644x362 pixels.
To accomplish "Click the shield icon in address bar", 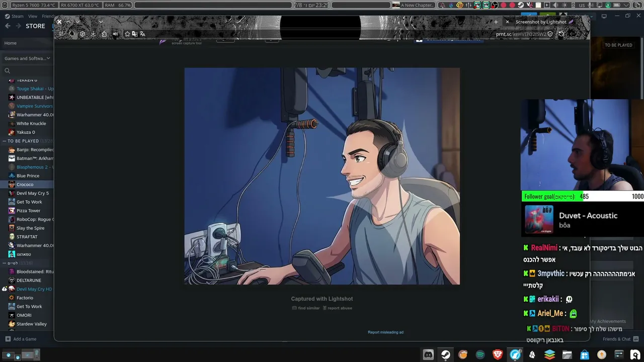I will tap(550, 34).
